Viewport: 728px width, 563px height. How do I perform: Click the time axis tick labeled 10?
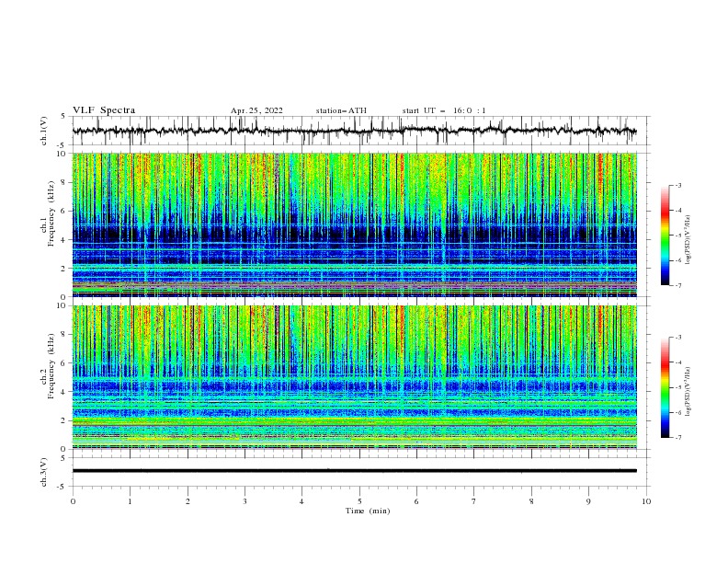click(646, 501)
